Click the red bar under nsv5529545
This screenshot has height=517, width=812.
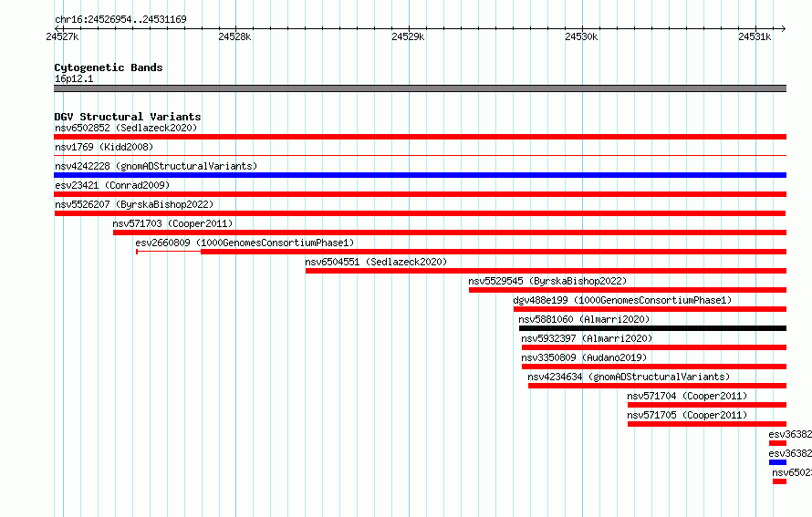pyautogui.click(x=628, y=290)
